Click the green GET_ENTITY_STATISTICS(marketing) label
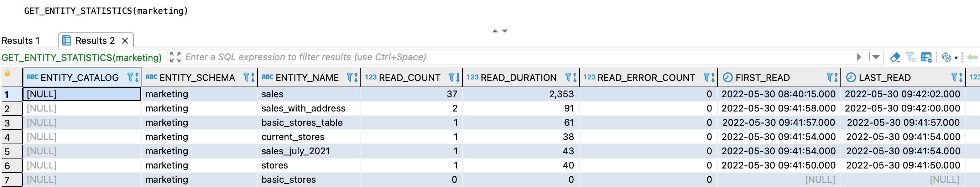980x187 pixels. coord(82,57)
